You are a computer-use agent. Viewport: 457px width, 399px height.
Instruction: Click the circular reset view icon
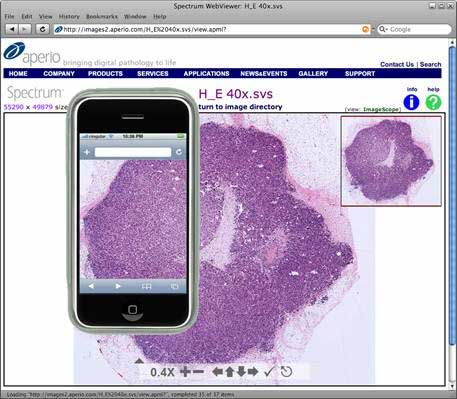coord(286,371)
